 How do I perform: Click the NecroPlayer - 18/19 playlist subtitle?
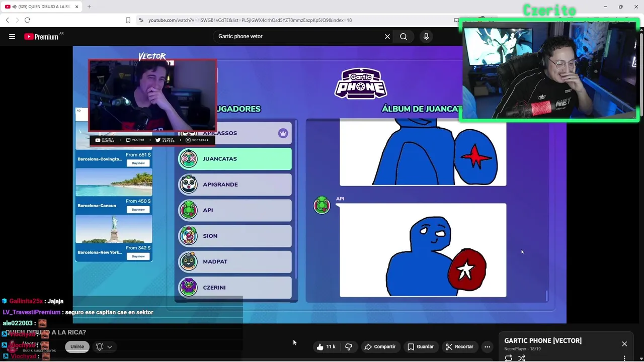tap(522, 349)
